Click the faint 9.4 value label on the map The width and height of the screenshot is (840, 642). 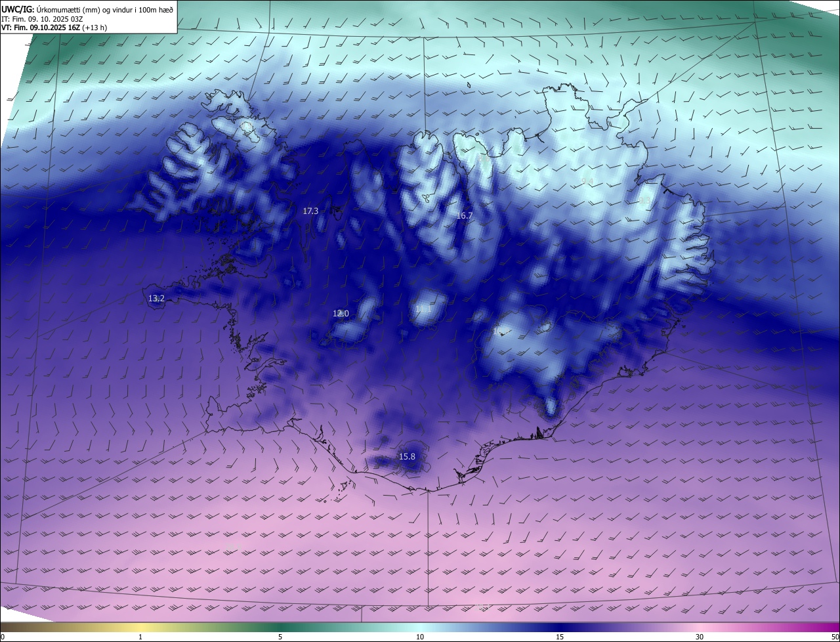pos(587,181)
